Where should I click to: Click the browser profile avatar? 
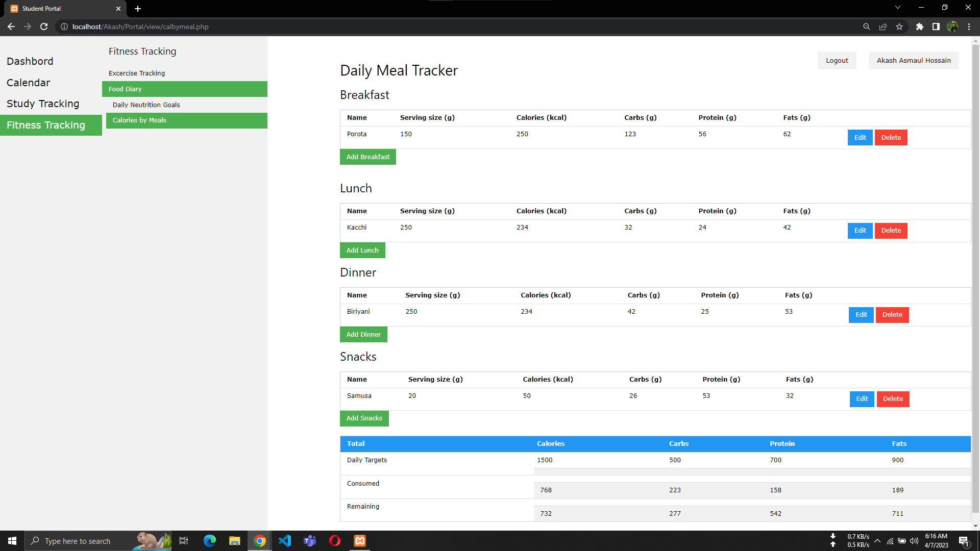click(953, 27)
